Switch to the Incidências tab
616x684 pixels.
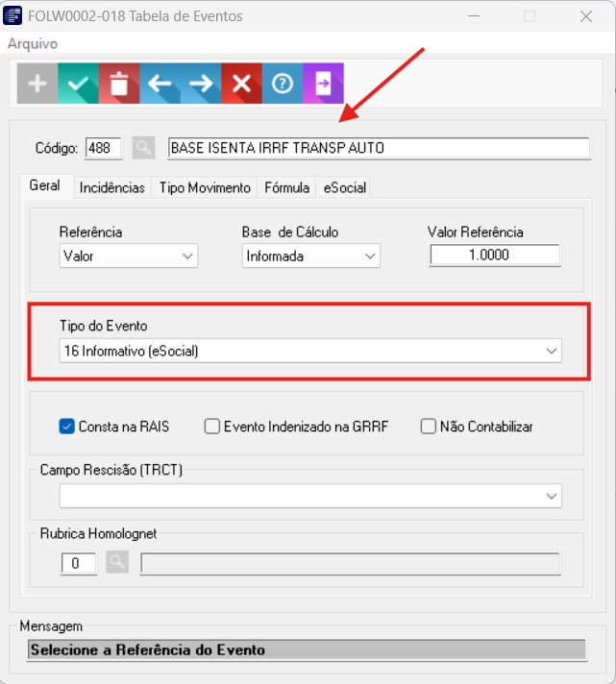(112, 187)
